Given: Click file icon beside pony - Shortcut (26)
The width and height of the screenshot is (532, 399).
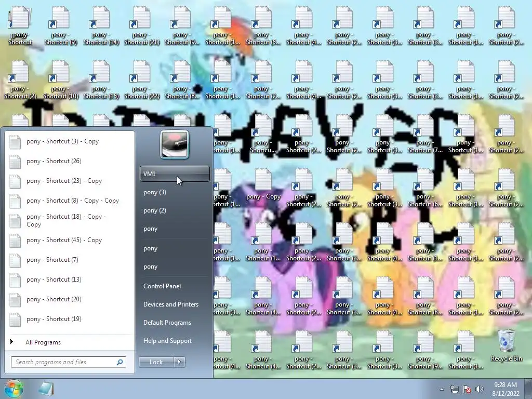Looking at the screenshot, I should pos(15,162).
